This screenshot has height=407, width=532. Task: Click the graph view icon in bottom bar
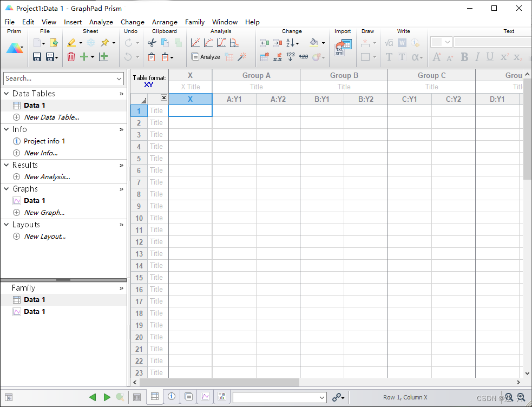click(x=205, y=396)
